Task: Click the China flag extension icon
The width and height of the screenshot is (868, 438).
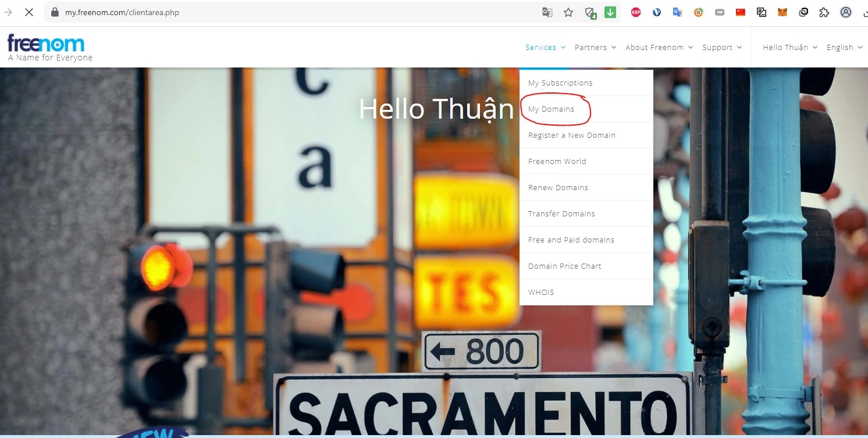Action: pos(741,12)
